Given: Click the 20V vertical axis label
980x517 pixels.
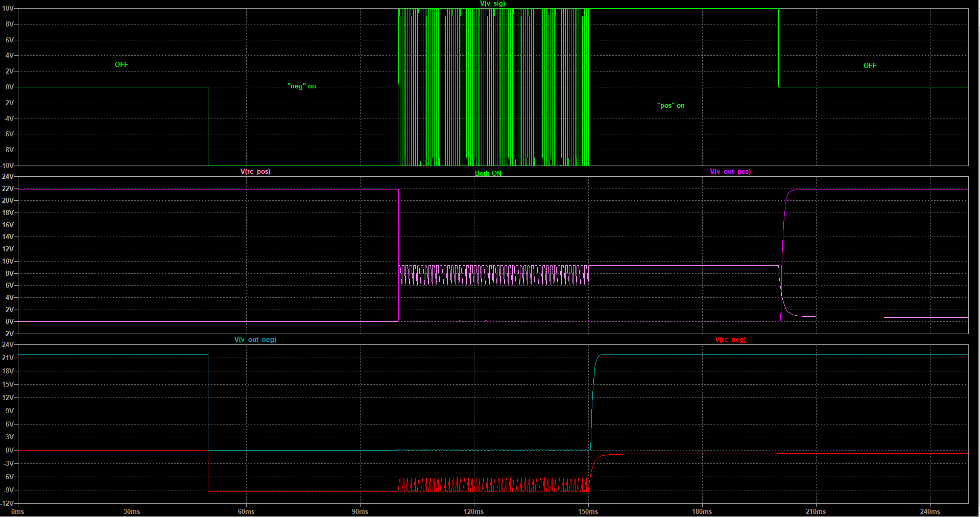Looking at the screenshot, I should (8, 201).
